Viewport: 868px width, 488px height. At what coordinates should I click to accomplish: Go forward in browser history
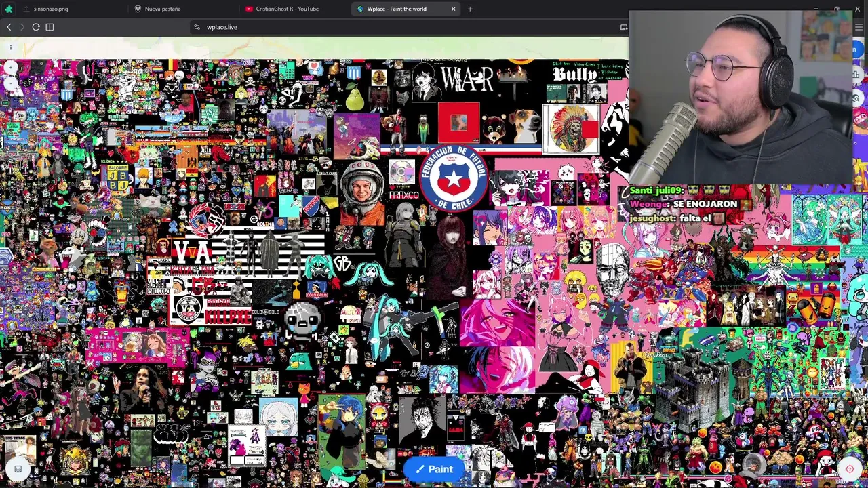coord(22,27)
